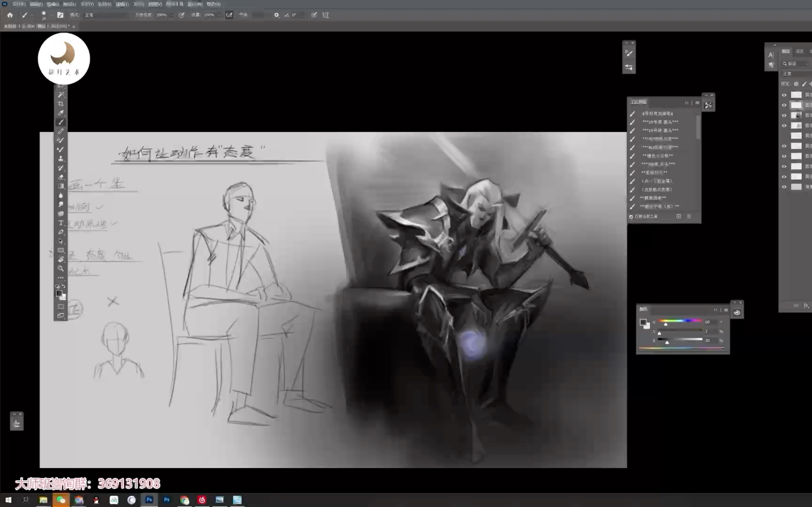Select the Eyedropper tool
Viewport: 812px width, 507px height.
61,113
